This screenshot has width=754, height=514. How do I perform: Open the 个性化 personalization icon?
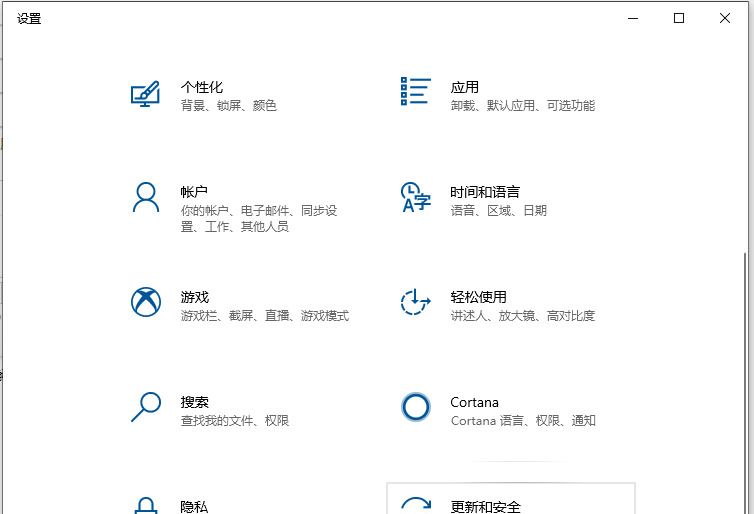coord(145,94)
